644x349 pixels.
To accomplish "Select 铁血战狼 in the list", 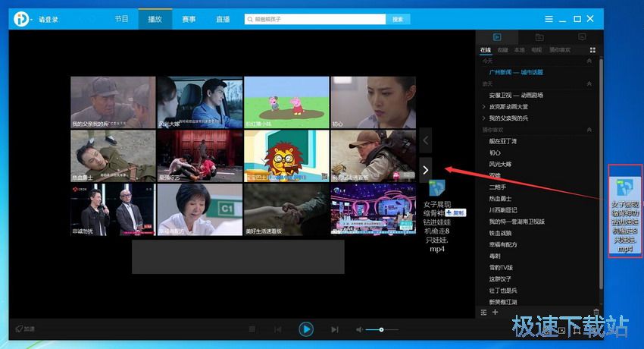I will pyautogui.click(x=500, y=234).
